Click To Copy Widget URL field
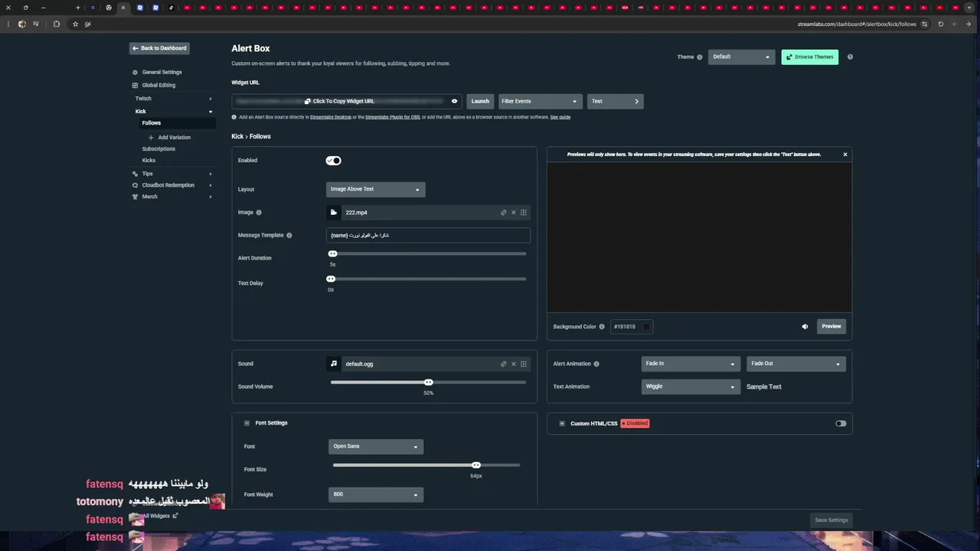This screenshot has height=551, width=980. (x=347, y=101)
